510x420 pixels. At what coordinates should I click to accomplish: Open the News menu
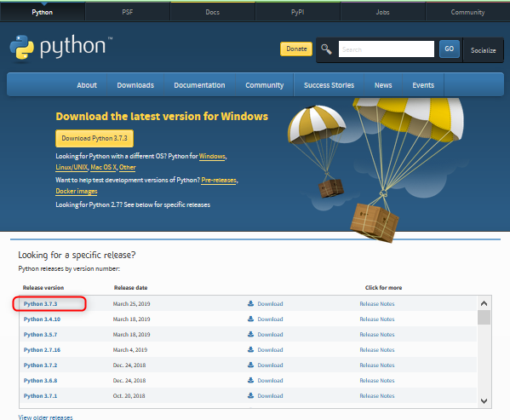[x=383, y=85]
